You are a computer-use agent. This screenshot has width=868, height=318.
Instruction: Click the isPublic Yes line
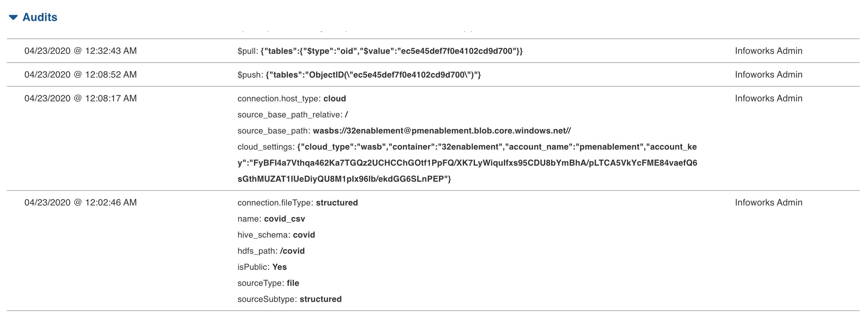(262, 267)
